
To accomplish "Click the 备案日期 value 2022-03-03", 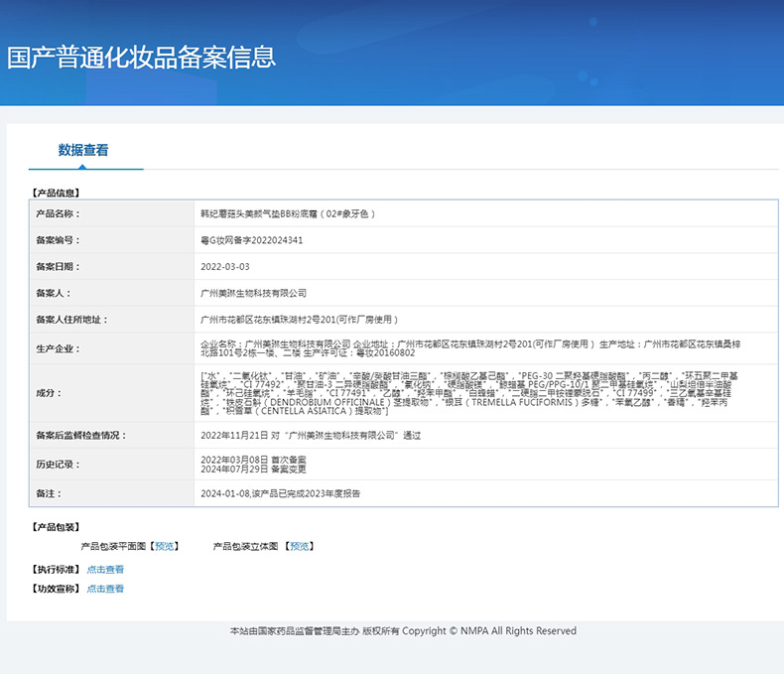I will [225, 267].
